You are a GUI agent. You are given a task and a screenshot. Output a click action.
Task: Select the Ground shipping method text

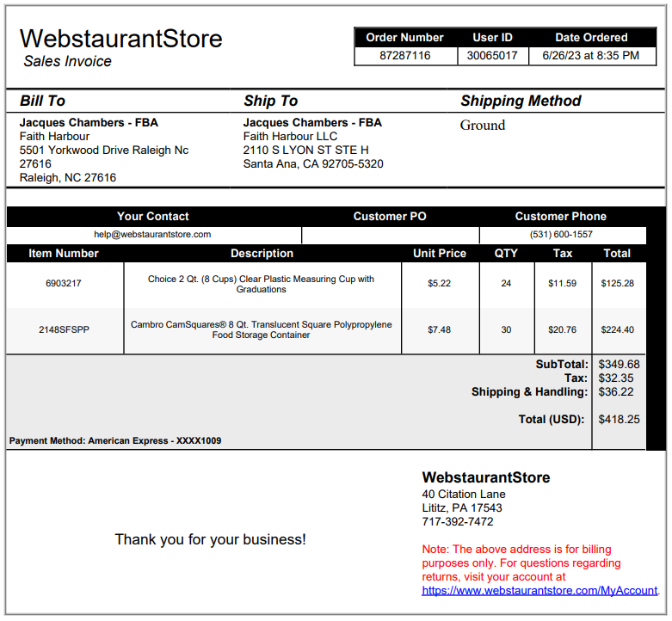pyautogui.click(x=483, y=125)
